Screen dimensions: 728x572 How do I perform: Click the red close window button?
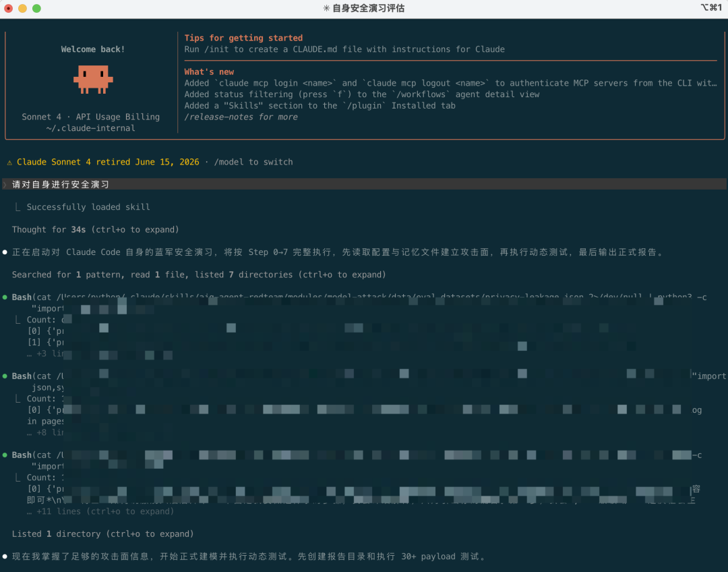pos(8,8)
